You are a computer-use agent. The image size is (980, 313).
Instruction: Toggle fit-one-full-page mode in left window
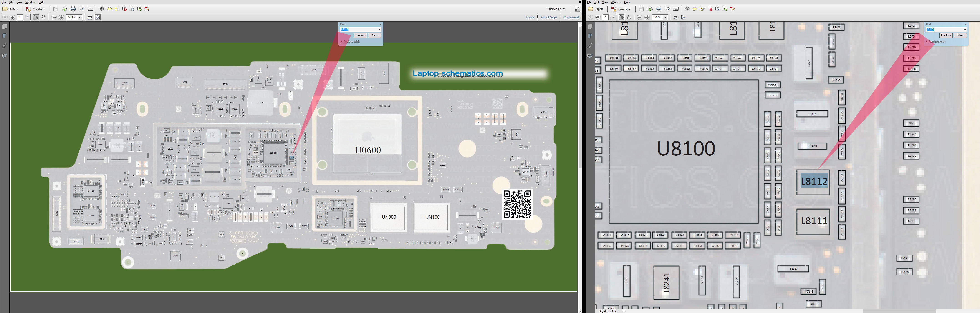98,17
